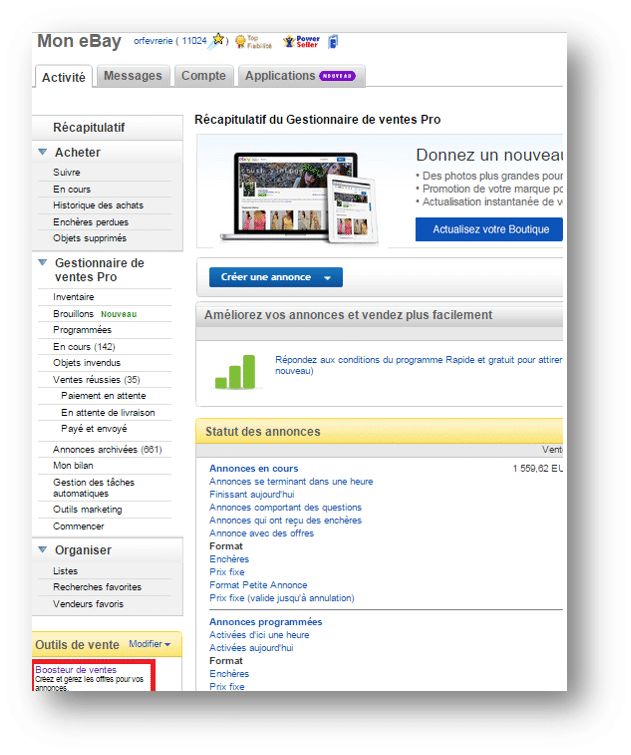Click the 1 559,62 sales amount
This screenshot has height=755, width=631.
coord(537,469)
